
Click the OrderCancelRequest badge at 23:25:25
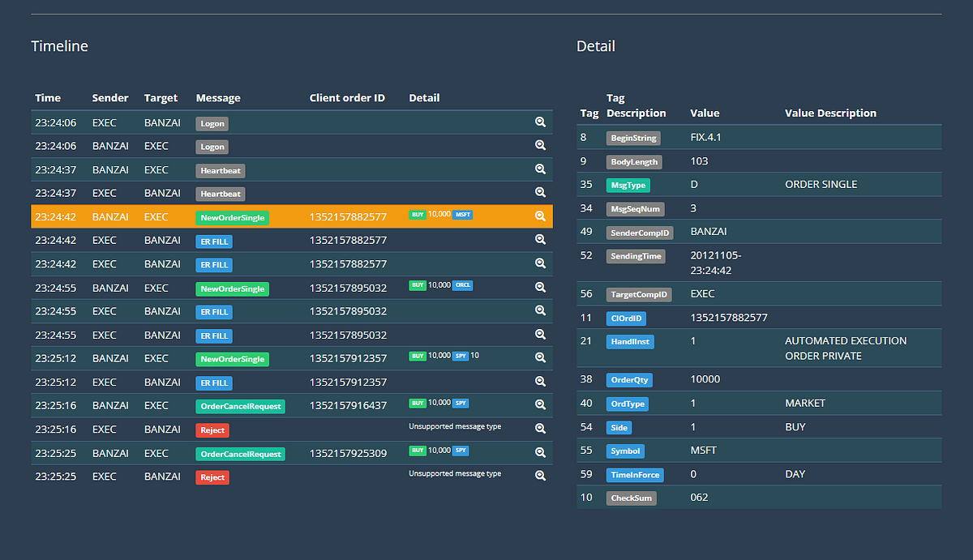(x=238, y=453)
